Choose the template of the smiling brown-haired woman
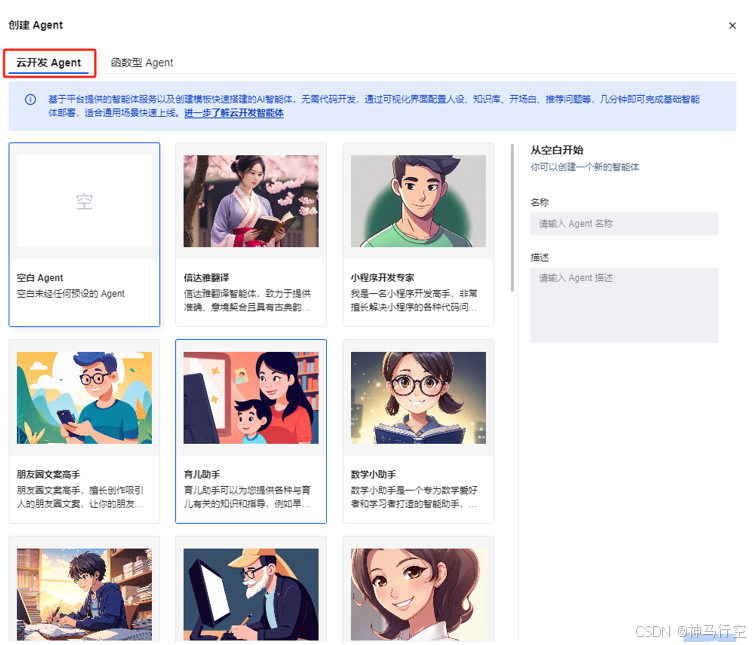Viewport: 754px width, 645px height. pos(418,594)
